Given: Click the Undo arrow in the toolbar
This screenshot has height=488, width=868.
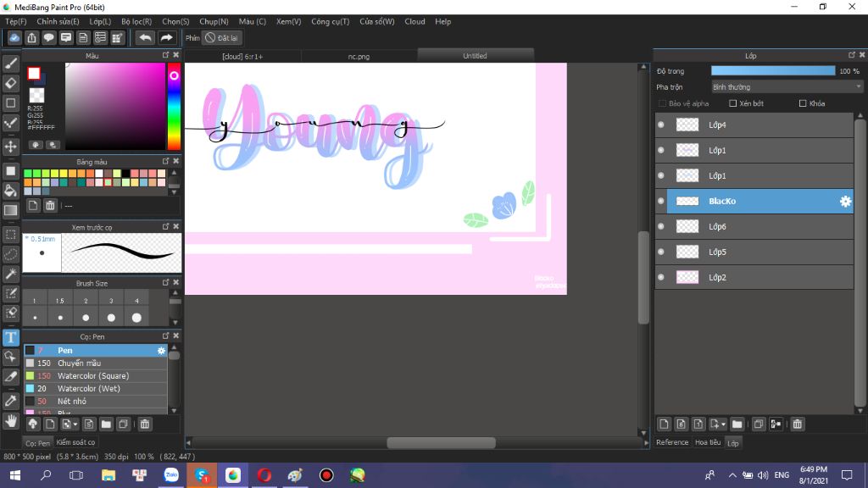Looking at the screenshot, I should pyautogui.click(x=145, y=38).
